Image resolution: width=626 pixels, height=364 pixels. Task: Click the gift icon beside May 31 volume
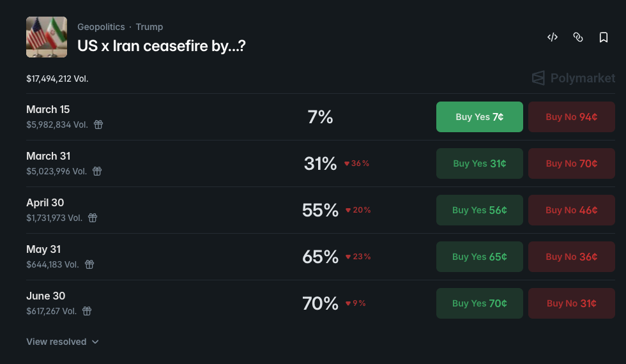pos(89,264)
